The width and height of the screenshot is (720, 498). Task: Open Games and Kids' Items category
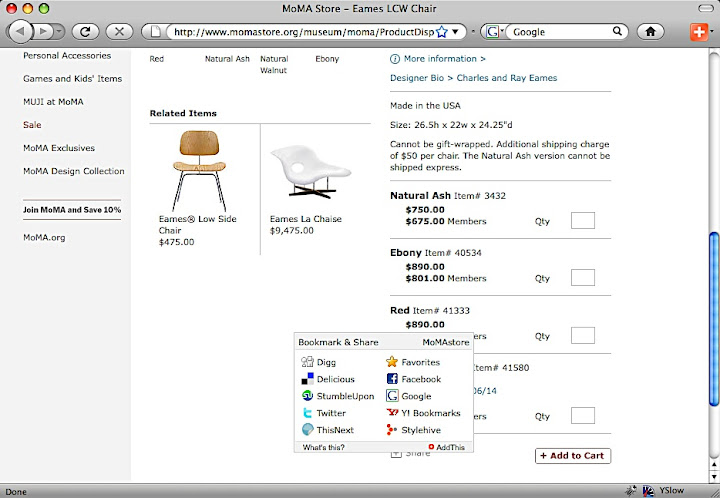[73, 78]
